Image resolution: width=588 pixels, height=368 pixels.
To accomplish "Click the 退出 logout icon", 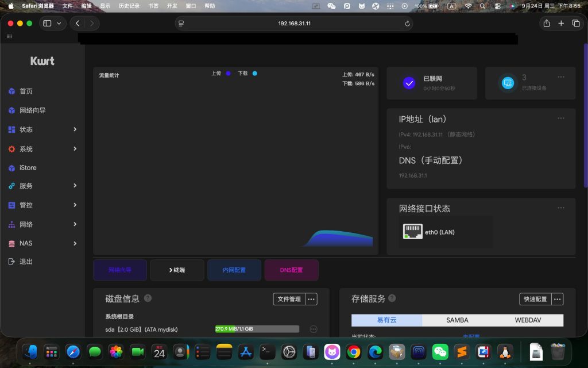I will click(x=11, y=262).
